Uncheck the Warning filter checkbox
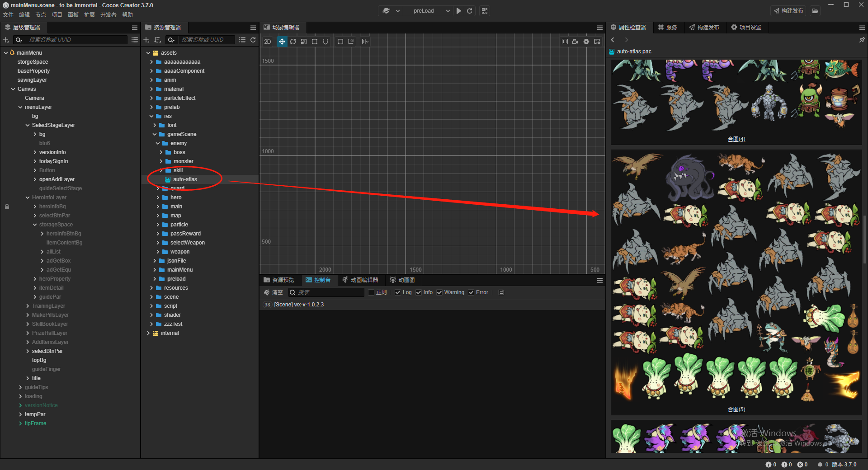Screen dimensions: 868x470 click(439, 292)
